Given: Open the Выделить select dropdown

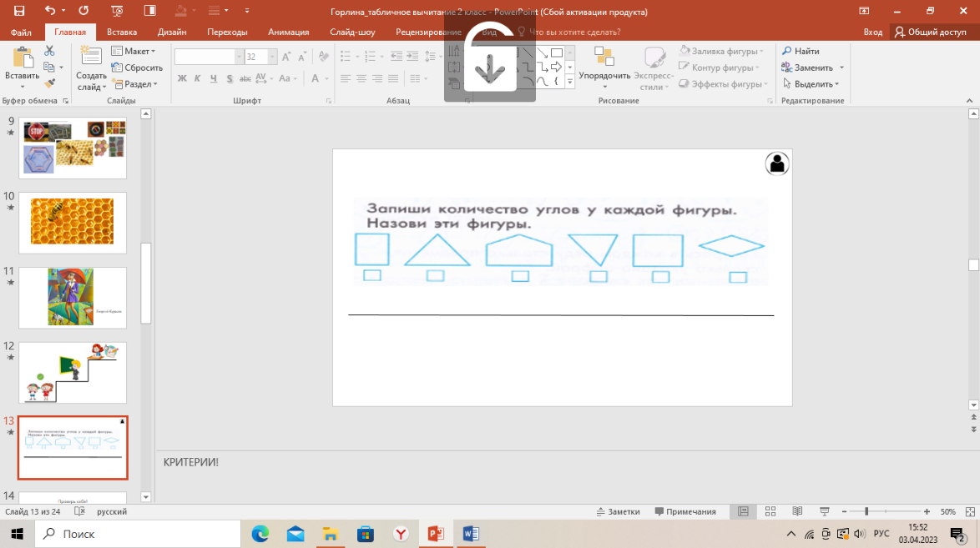Looking at the screenshot, I should [811, 83].
